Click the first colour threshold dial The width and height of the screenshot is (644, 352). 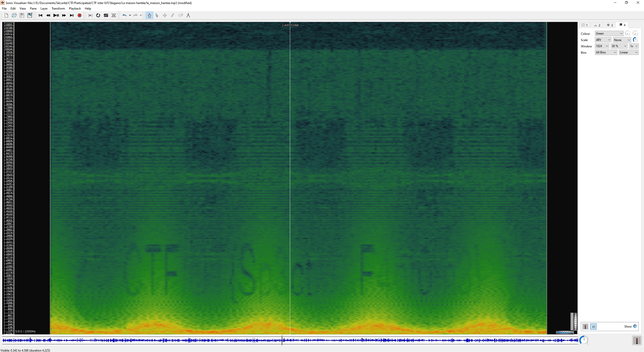pyautogui.click(x=628, y=34)
